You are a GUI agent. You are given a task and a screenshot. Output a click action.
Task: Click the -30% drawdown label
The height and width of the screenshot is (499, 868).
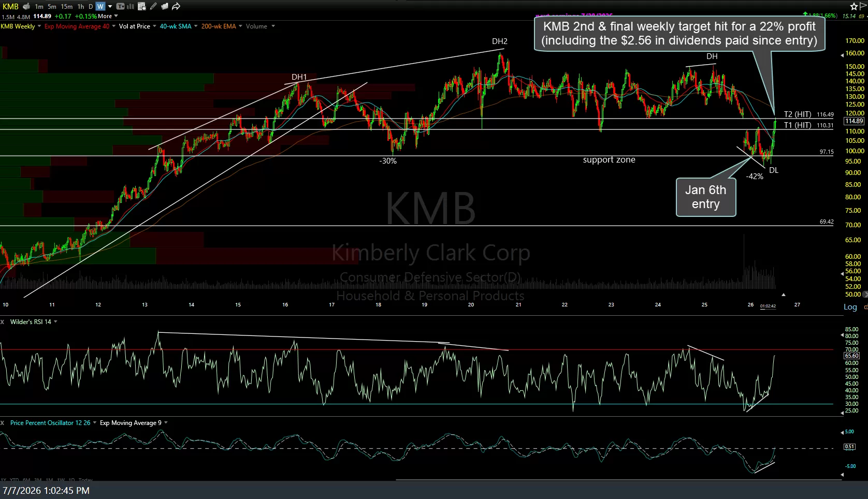tap(388, 161)
